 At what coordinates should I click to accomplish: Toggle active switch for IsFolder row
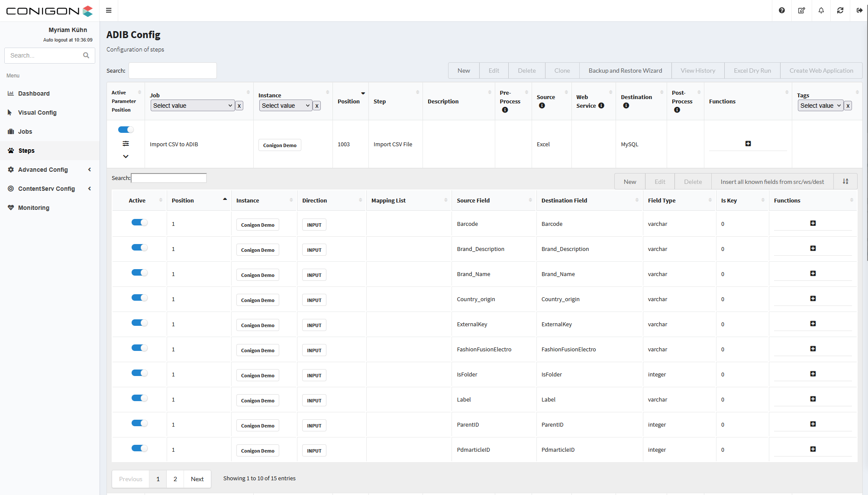pos(139,373)
